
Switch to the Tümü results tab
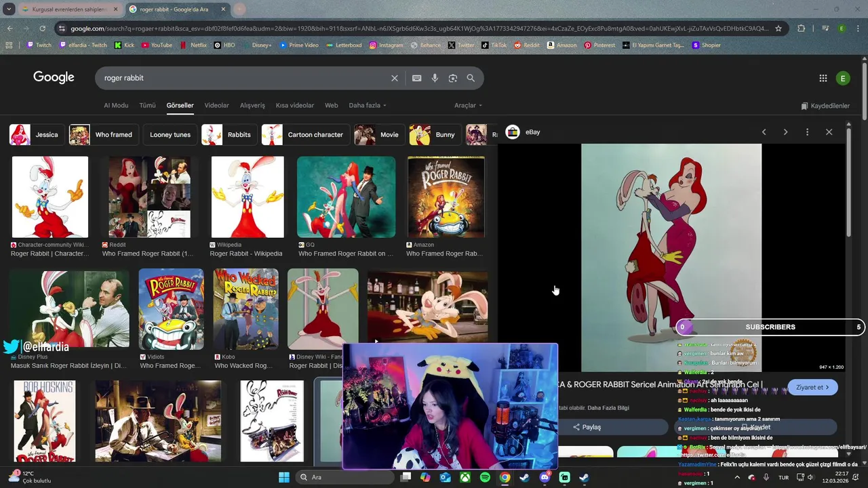click(x=147, y=106)
